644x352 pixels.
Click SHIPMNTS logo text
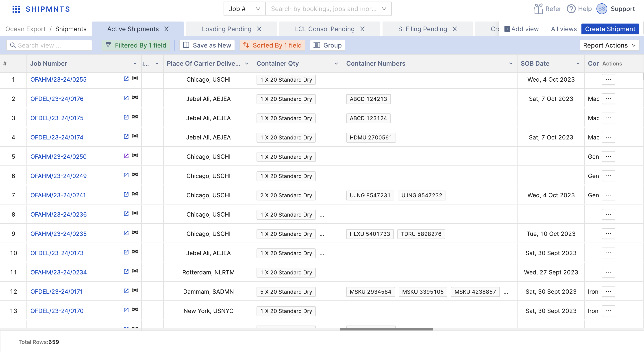click(x=48, y=9)
